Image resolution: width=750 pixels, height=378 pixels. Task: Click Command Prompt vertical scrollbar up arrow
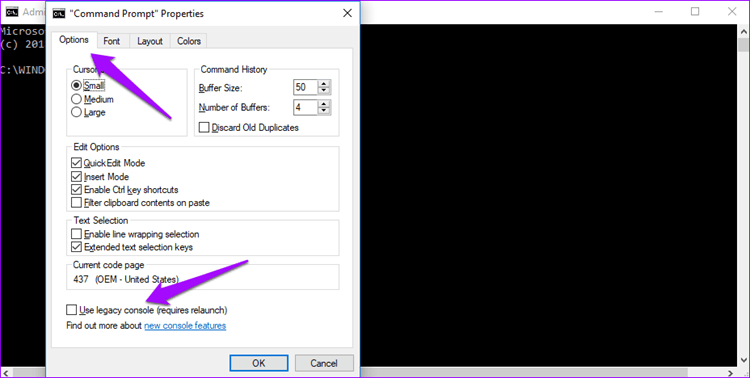tap(743, 31)
